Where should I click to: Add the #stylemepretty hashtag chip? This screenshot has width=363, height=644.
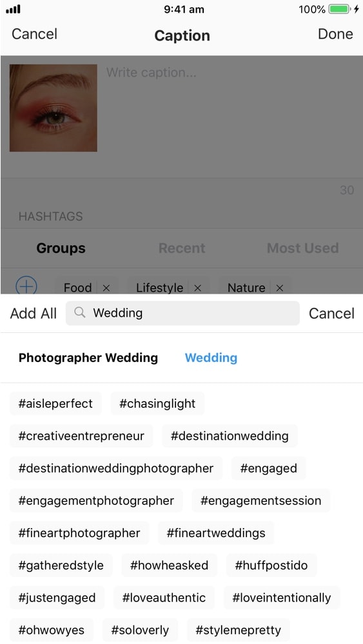[238, 630]
